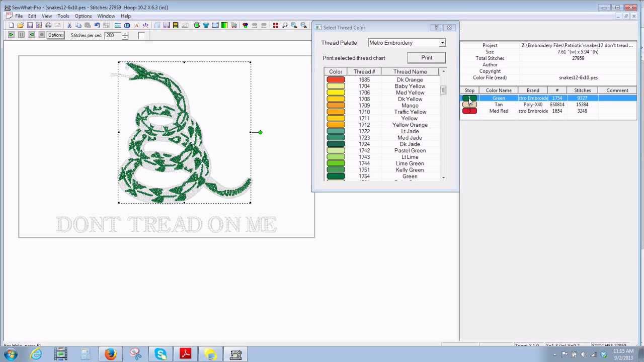The width and height of the screenshot is (644, 362).
Task: Click the green reverse playback button
Action: pyautogui.click(x=31, y=35)
